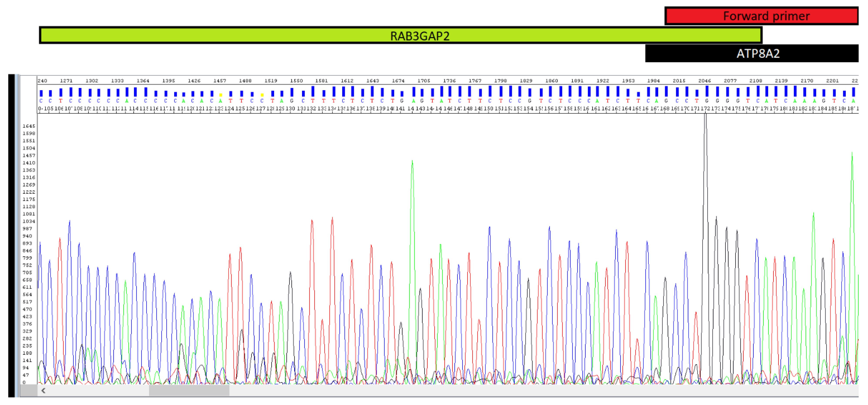The width and height of the screenshot is (868, 405).
Task: Click ruler position 1271
Action: (66, 81)
